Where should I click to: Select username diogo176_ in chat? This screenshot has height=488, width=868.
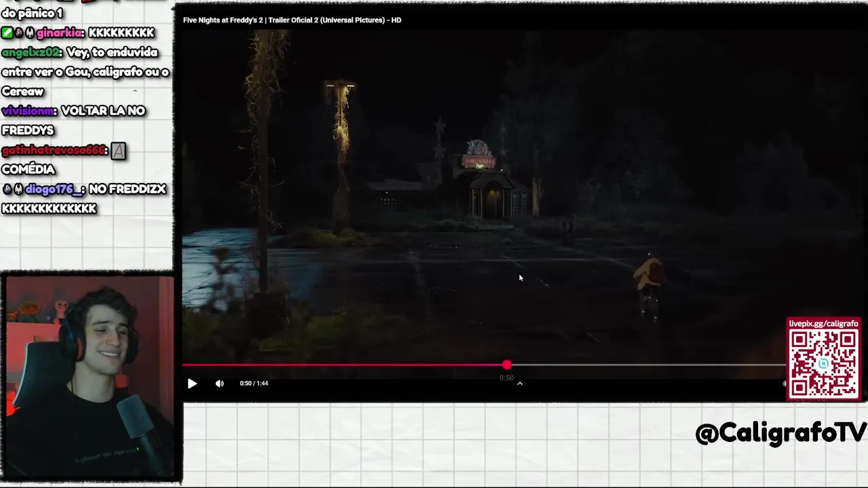coord(54,189)
